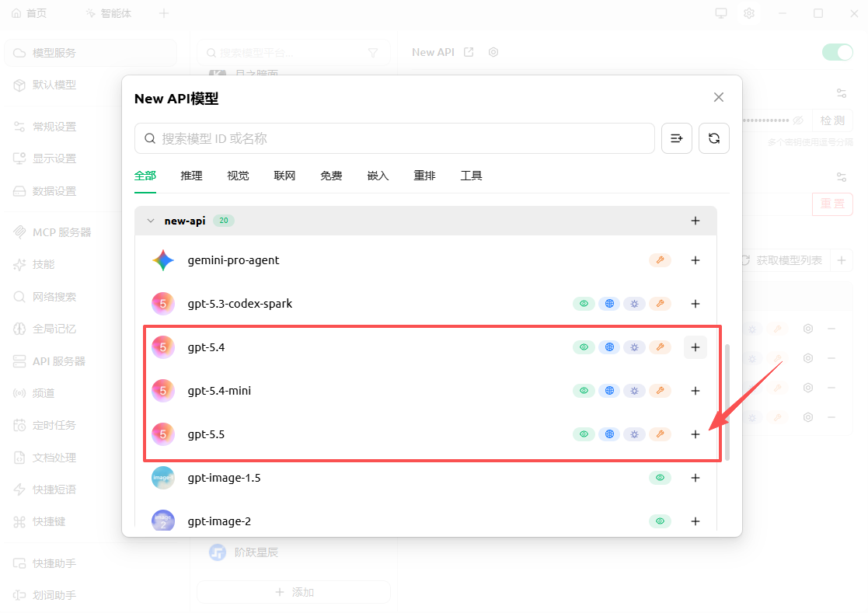This screenshot has width=868, height=613.
Task: Switch to the 联网 tab
Action: (284, 176)
